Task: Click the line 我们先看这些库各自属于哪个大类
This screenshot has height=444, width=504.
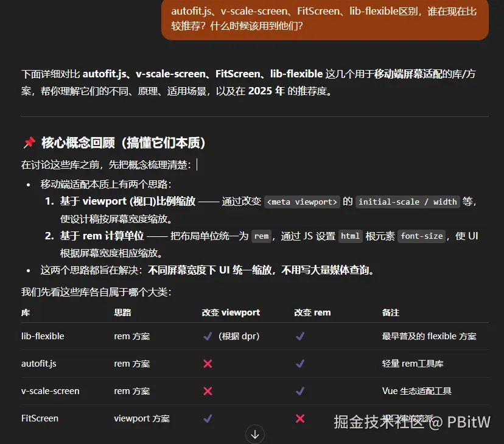Action: click(x=96, y=292)
